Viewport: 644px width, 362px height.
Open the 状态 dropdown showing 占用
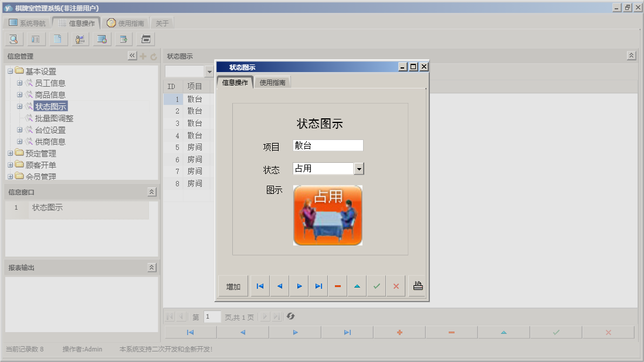[360, 168]
